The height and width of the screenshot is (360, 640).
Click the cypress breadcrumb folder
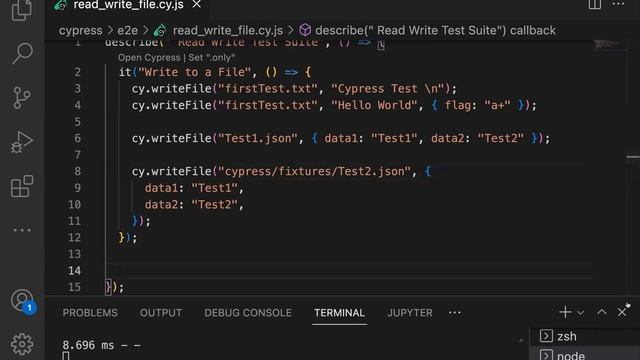[80, 31]
